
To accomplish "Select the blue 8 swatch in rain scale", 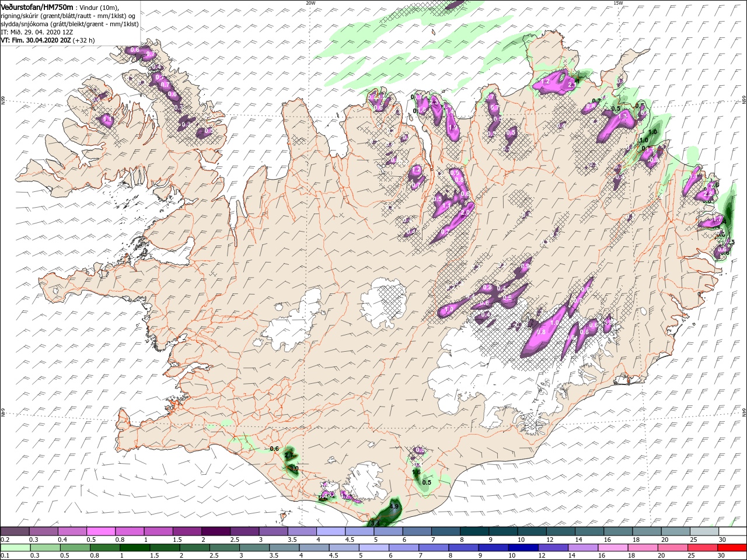I will pyautogui.click(x=464, y=548).
